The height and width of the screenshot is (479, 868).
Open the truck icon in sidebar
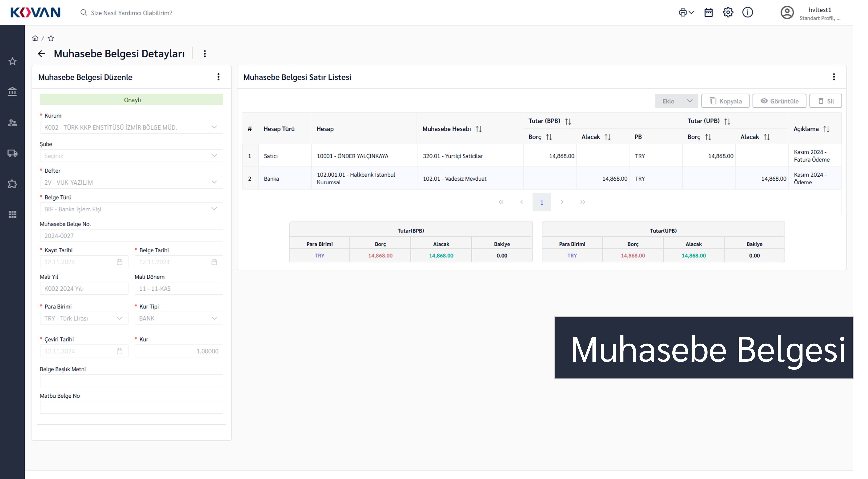(x=12, y=153)
